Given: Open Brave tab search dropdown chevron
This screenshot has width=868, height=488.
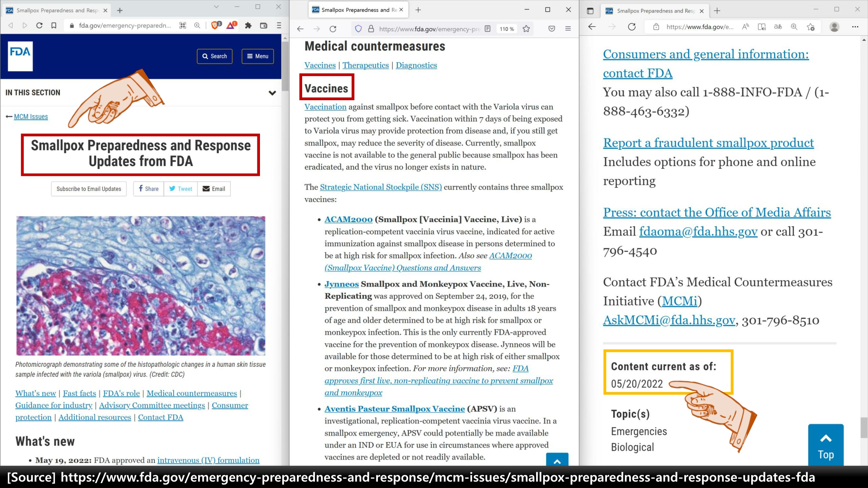Looking at the screenshot, I should (x=216, y=7).
